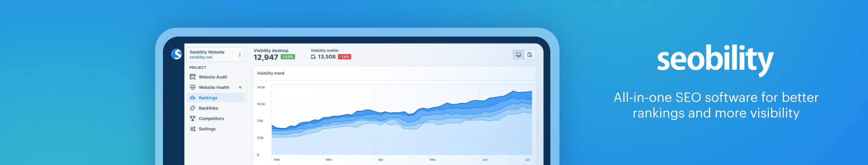The image size is (868, 165).
Task: Open the seobility.net link
Action: pyautogui.click(x=201, y=58)
